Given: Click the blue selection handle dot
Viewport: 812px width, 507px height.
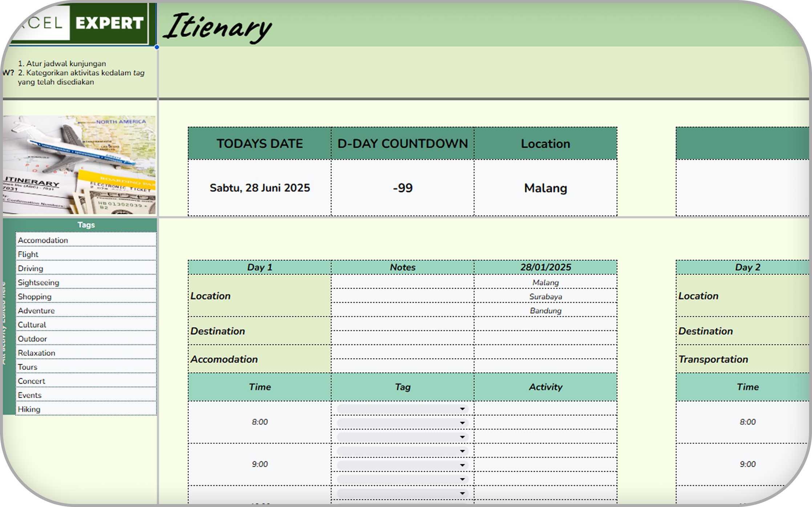Looking at the screenshot, I should pos(157,47).
